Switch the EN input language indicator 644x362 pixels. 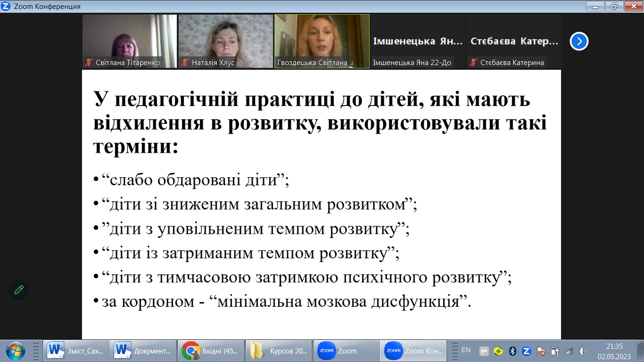pos(466,350)
